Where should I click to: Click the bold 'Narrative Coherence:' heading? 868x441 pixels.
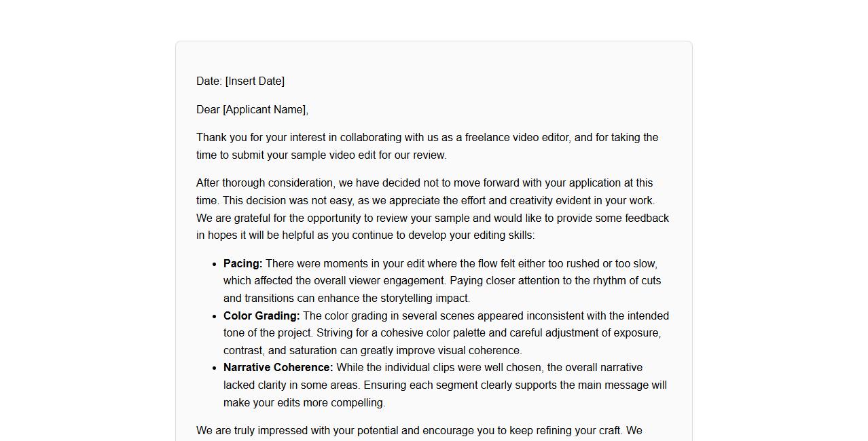point(278,368)
